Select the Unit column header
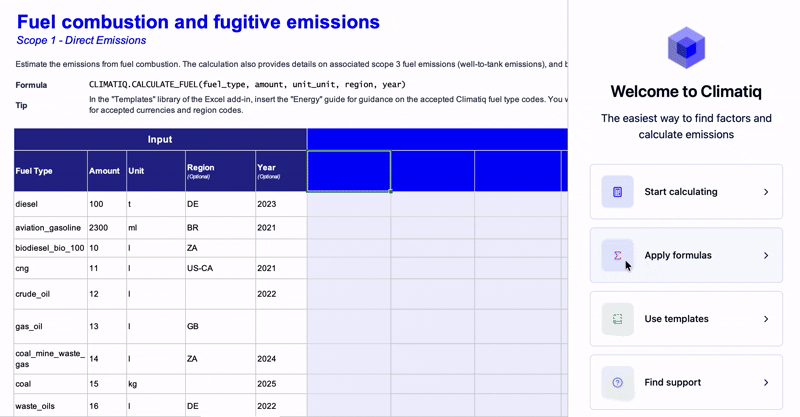 point(156,171)
